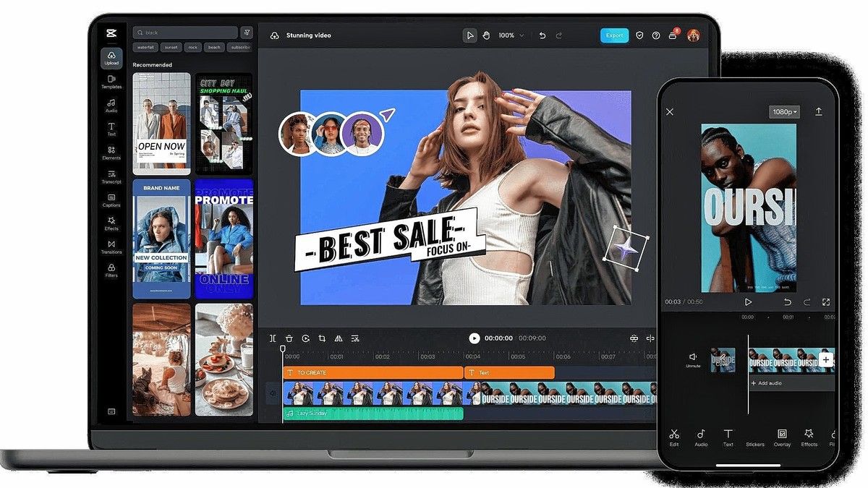Toggle Unmute on the phone timeline
Screen dimensions: 868x488
point(692,359)
